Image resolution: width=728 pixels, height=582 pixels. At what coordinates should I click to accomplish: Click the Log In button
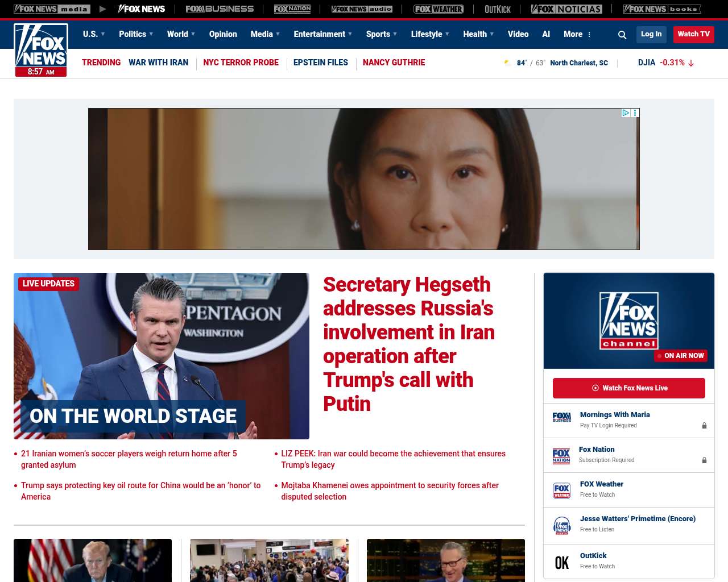651,34
